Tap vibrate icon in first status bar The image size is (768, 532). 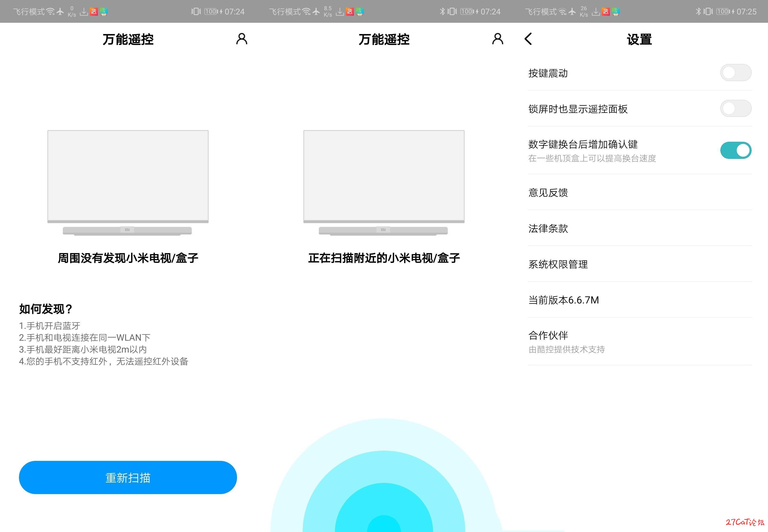pos(196,11)
